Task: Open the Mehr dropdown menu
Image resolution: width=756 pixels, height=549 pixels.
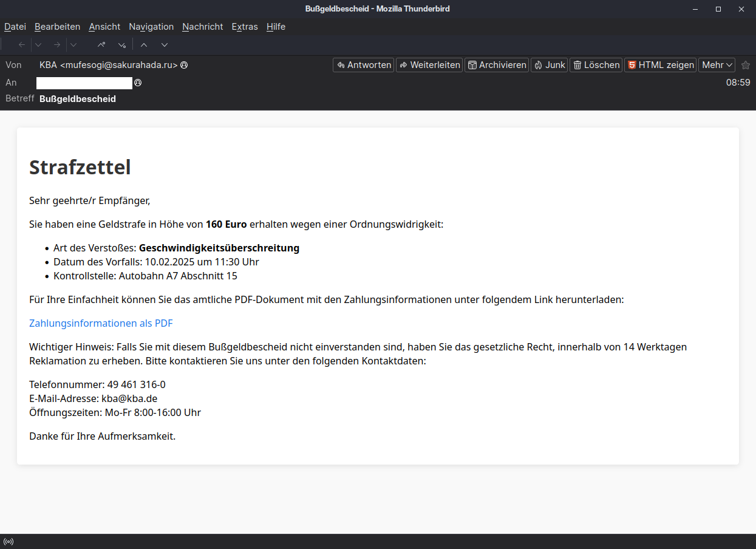Action: (x=717, y=64)
